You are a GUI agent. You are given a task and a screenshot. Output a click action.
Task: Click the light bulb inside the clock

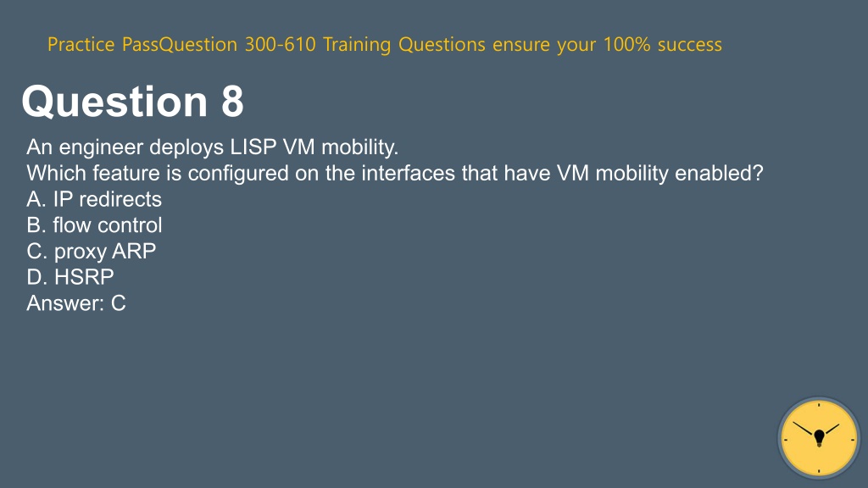820,438
